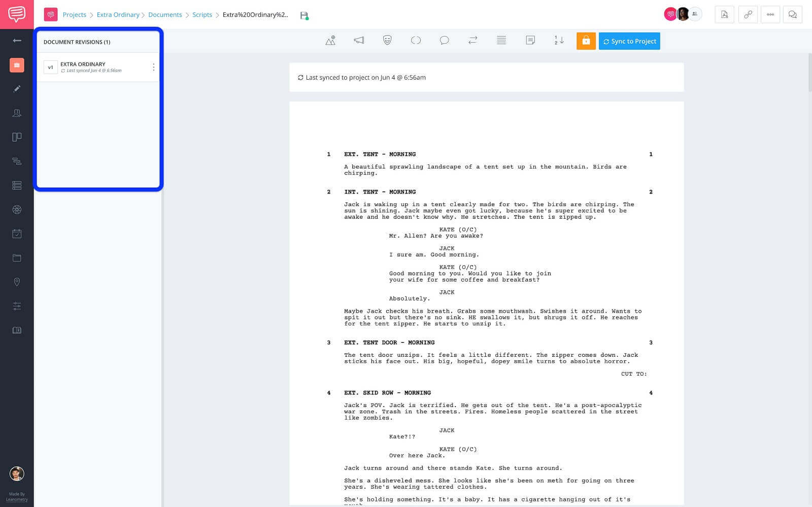Toggle scene numbering display

(559, 41)
